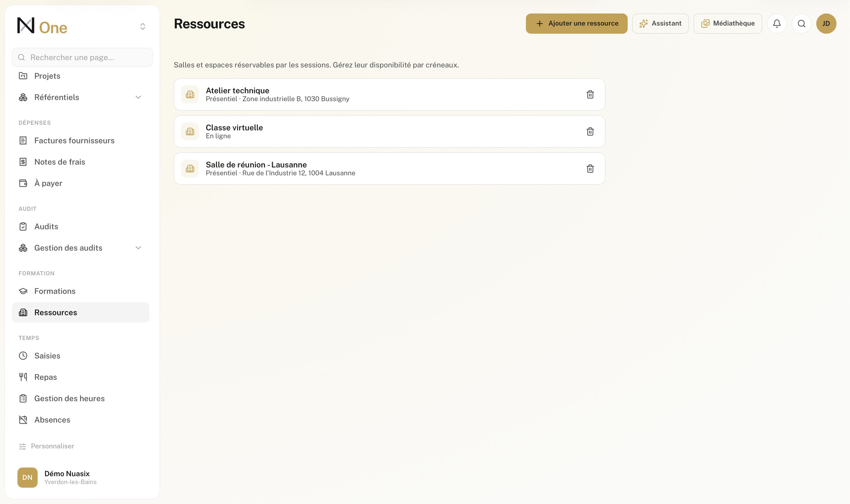The image size is (850, 504).
Task: Open the À payer page
Action: (x=81, y=183)
